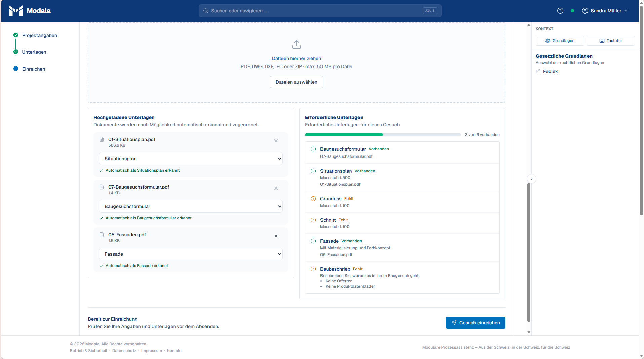Screen dimensions: 644x359
Task: Click the Schnitt missing warning icon
Action: point(313,220)
